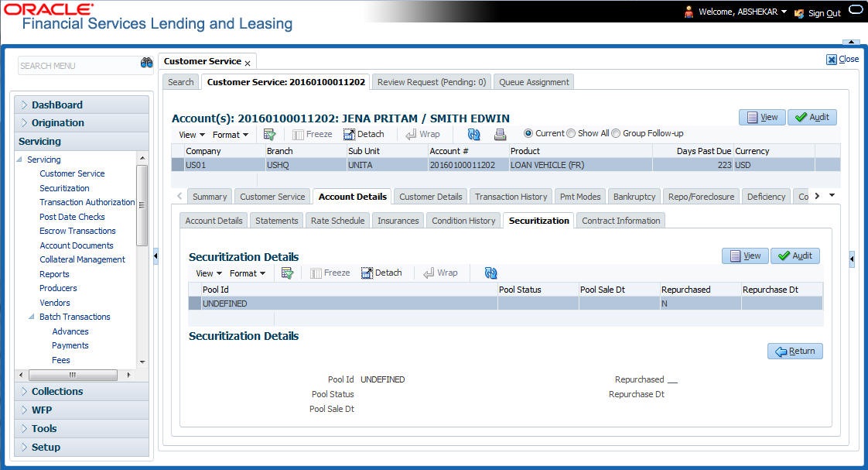Click the query-by-example icon in Securitization toolbar
Image resolution: width=868 pixels, height=470 pixels.
287,273
